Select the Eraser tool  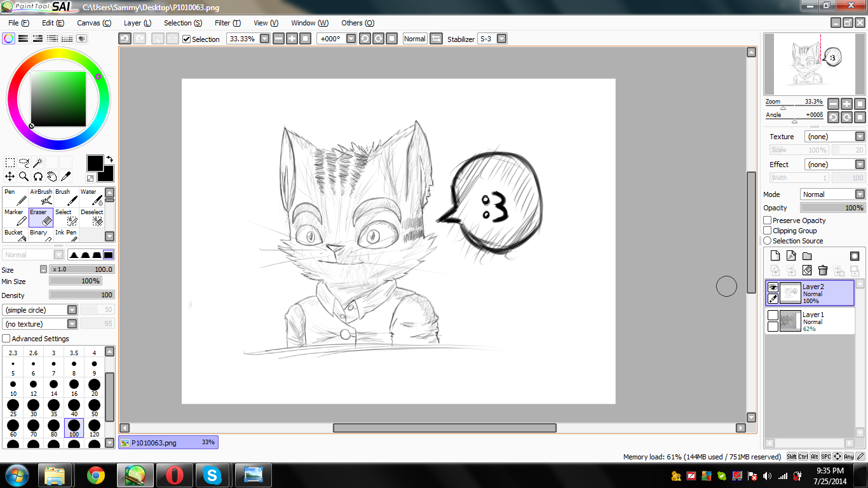[x=41, y=217]
